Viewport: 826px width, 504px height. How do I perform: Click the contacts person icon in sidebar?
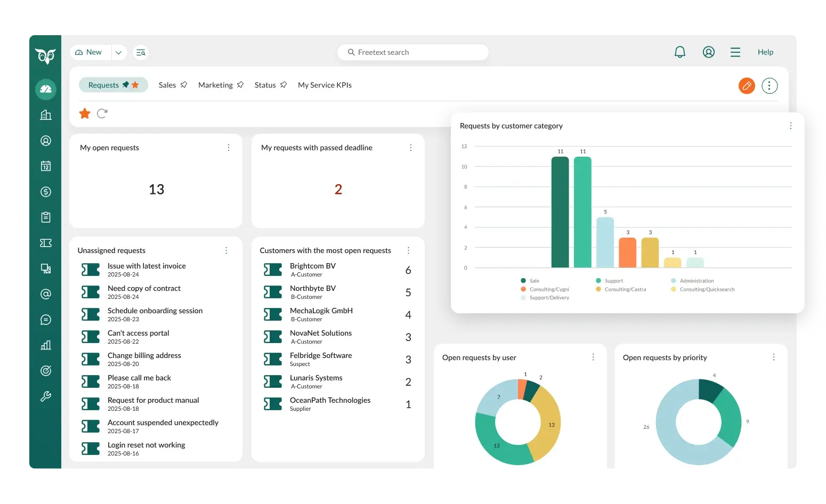[45, 140]
